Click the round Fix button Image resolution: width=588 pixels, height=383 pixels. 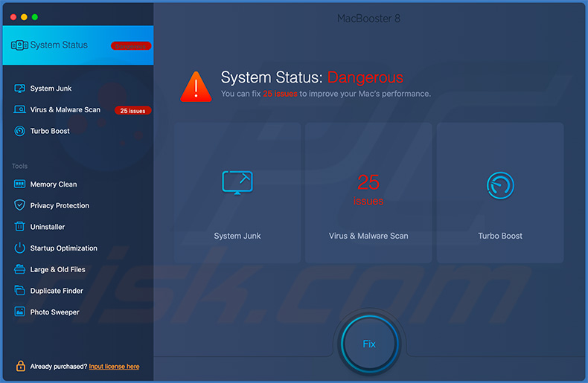[369, 344]
